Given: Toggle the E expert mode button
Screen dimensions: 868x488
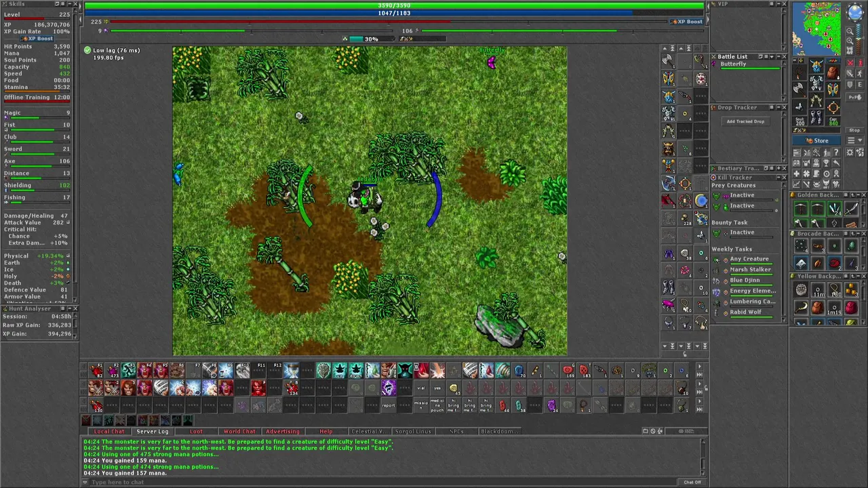Looking at the screenshot, I should click(x=860, y=85).
